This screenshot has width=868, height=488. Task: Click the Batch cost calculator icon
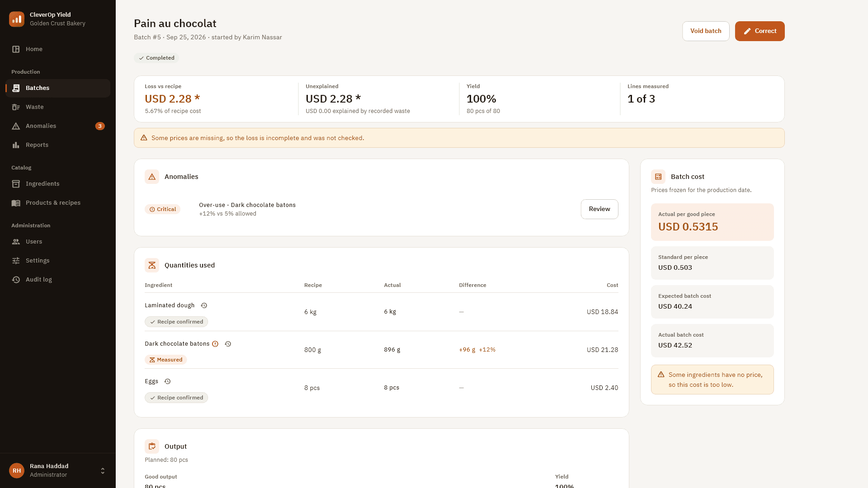[658, 177]
